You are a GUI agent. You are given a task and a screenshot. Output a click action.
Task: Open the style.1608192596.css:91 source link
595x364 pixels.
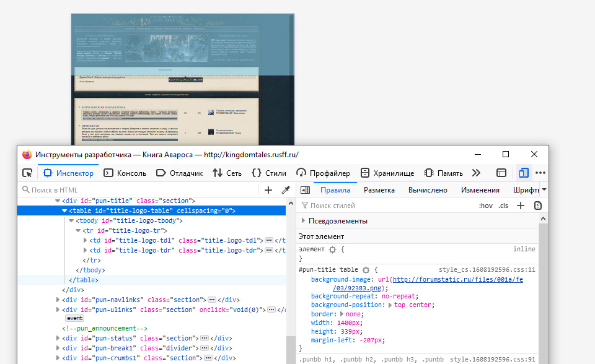(x=493, y=359)
